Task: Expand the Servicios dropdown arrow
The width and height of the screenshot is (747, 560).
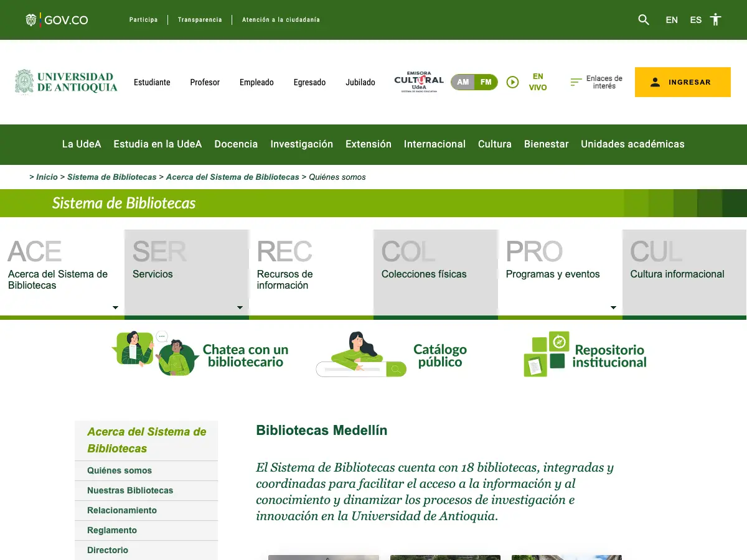Action: coord(240,307)
